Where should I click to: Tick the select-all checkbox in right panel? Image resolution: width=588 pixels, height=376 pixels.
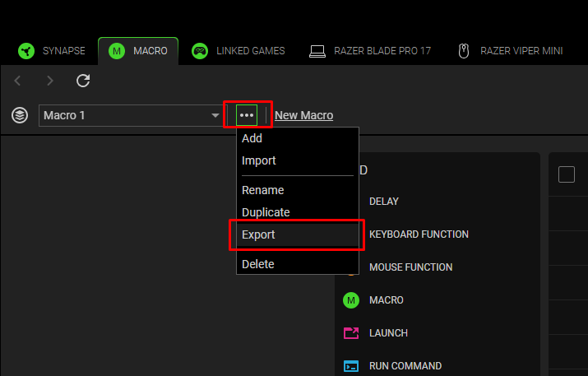click(x=567, y=174)
